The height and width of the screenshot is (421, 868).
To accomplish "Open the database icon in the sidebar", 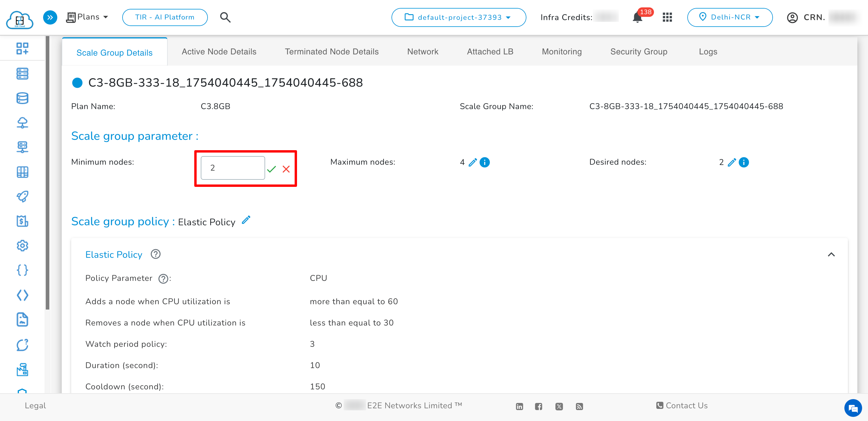I will [x=22, y=98].
